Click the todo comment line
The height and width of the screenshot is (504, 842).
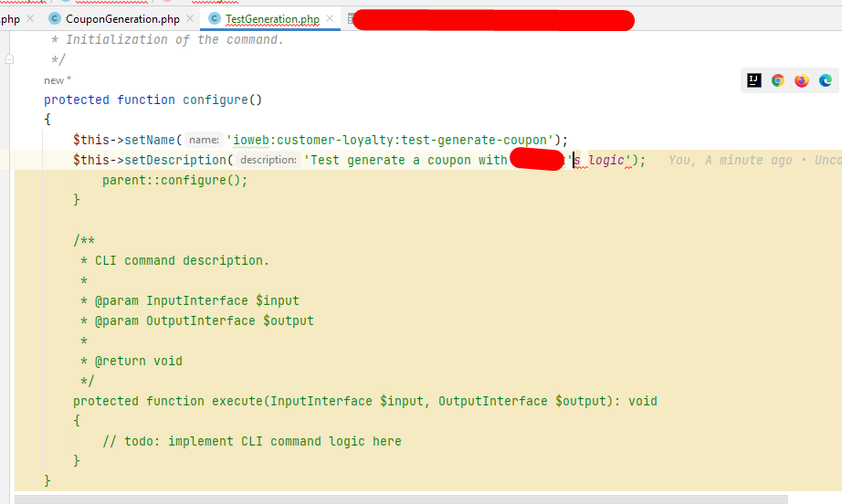point(252,441)
